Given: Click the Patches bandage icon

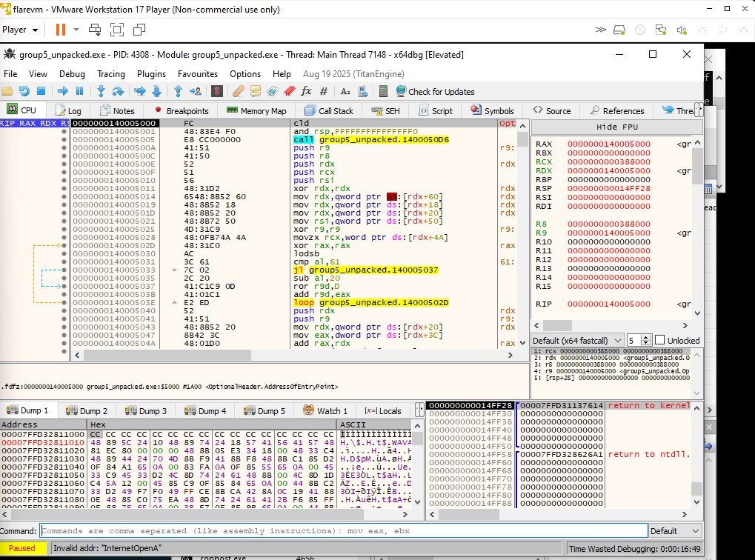Looking at the screenshot, I should [x=238, y=91].
